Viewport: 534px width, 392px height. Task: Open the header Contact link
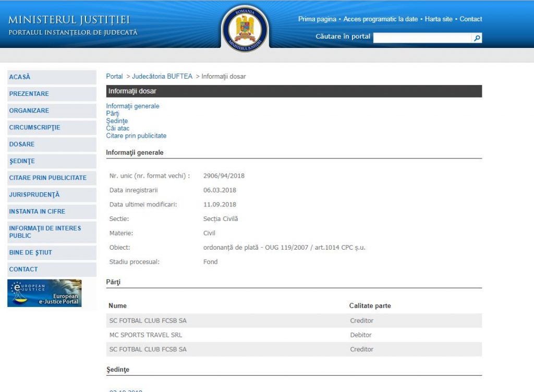471,19
